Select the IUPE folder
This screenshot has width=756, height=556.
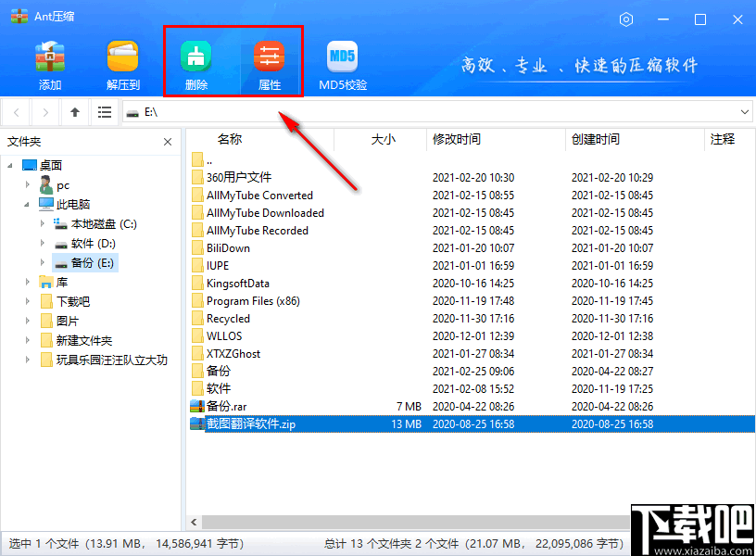coord(210,266)
